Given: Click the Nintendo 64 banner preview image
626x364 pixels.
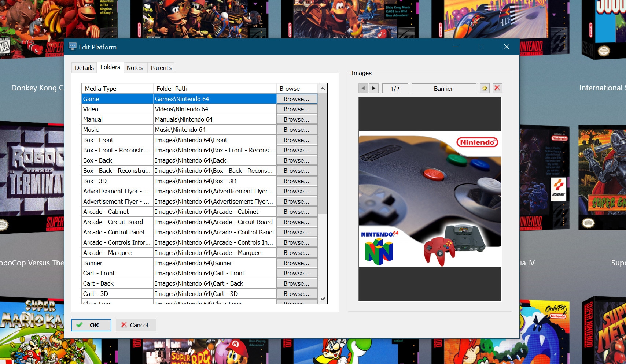Looking at the screenshot, I should pos(430,199).
